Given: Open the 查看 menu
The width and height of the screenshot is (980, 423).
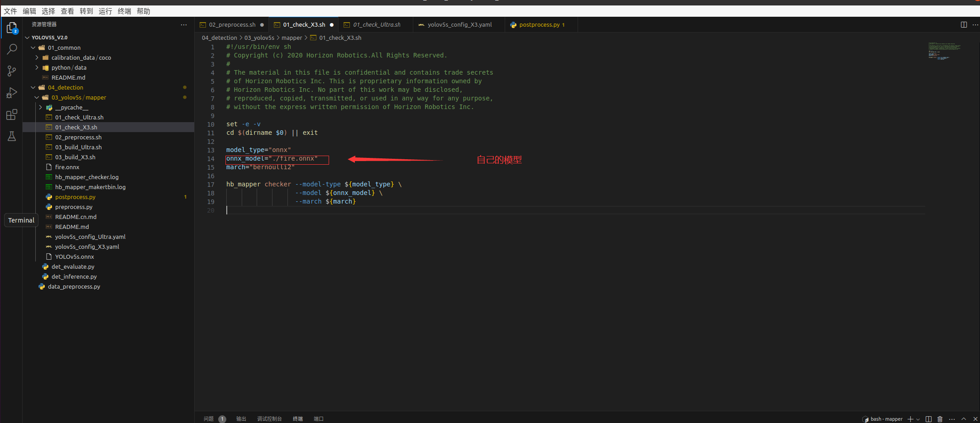Looking at the screenshot, I should (x=67, y=11).
